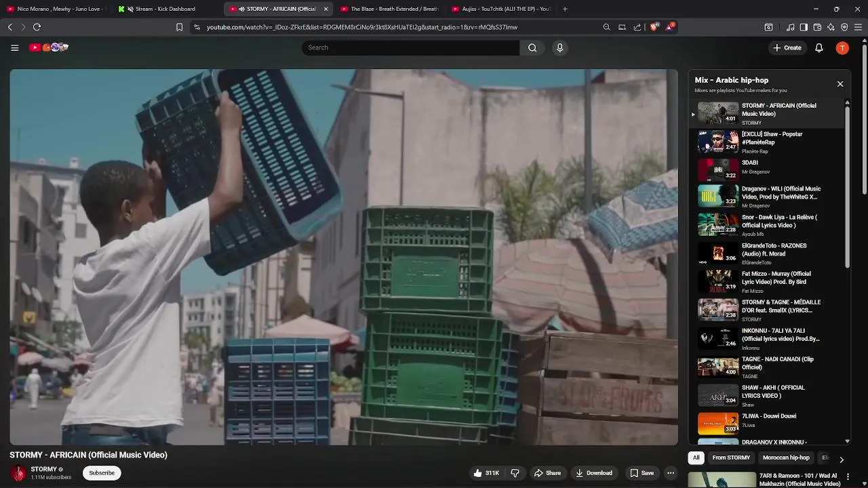Play Fat Mizzo - Murray Official Lyric Video

click(768, 281)
